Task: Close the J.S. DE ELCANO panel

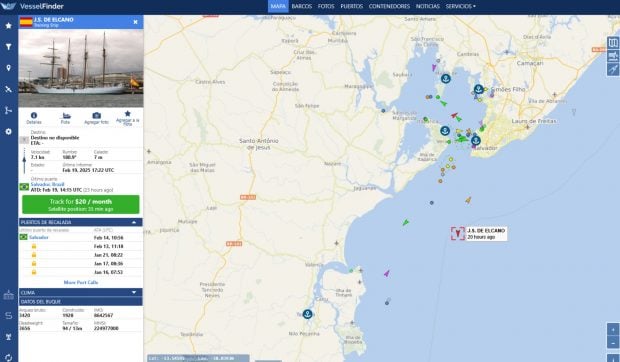Action: coord(136,22)
